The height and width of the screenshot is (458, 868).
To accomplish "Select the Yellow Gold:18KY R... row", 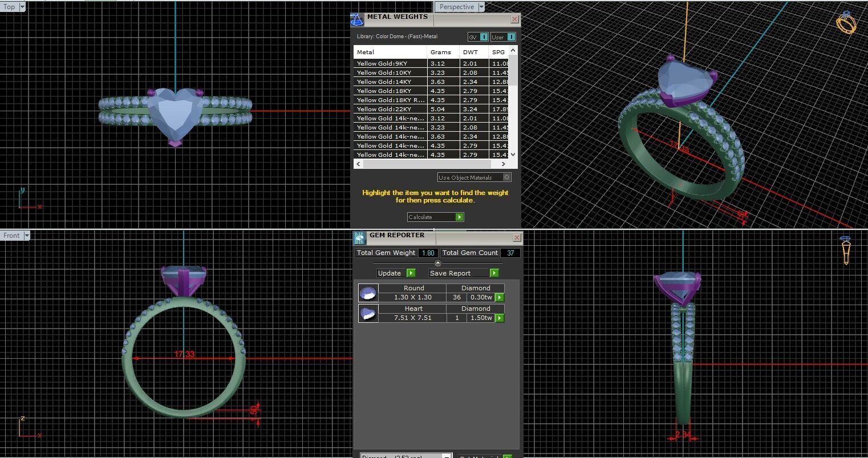I will (431, 100).
